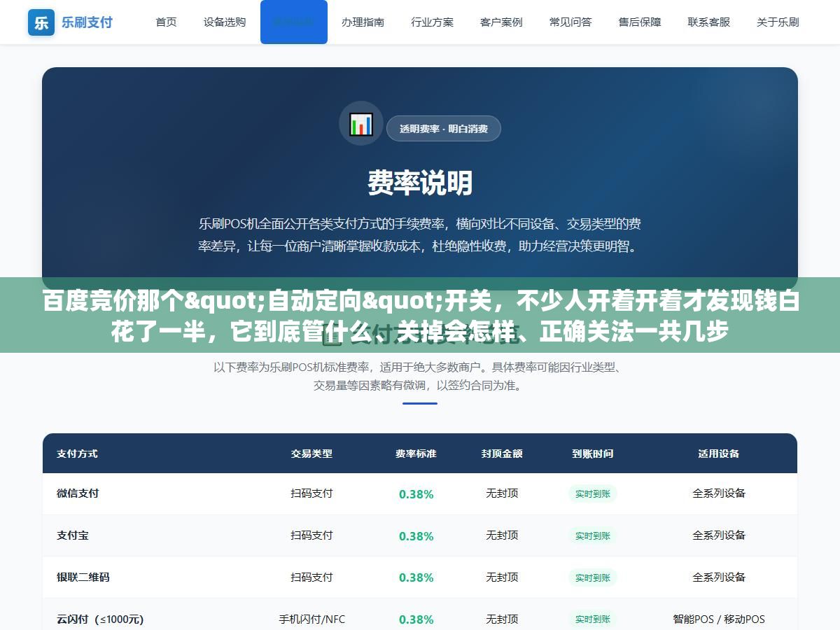Click the blue 乐 logo icon
This screenshot has height=630, width=840.
click(41, 22)
